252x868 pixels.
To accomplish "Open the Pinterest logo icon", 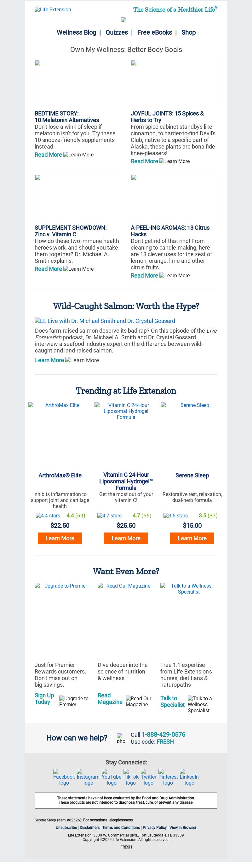I will 168,777.
